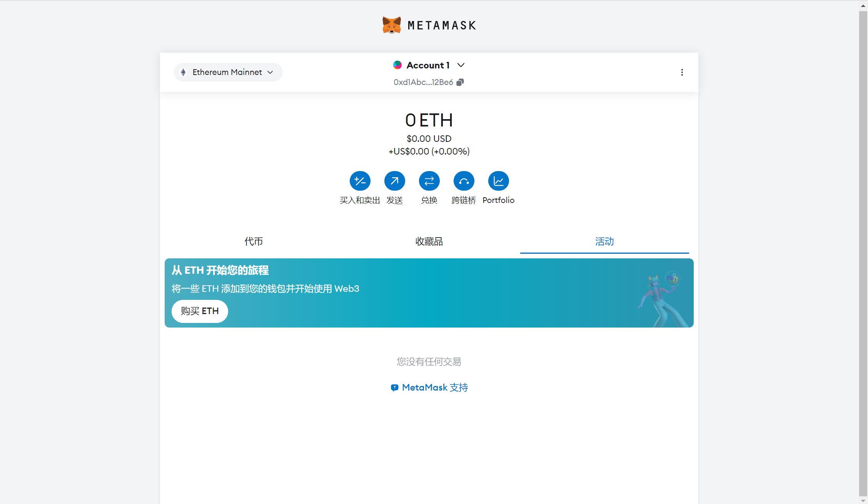
Task: Click the support chat bubble icon
Action: pyautogui.click(x=394, y=388)
